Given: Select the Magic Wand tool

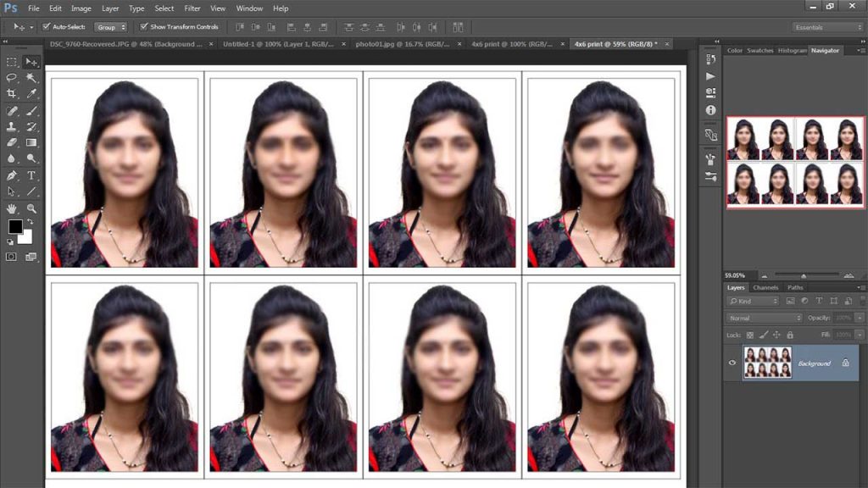Looking at the screenshot, I should tap(31, 77).
